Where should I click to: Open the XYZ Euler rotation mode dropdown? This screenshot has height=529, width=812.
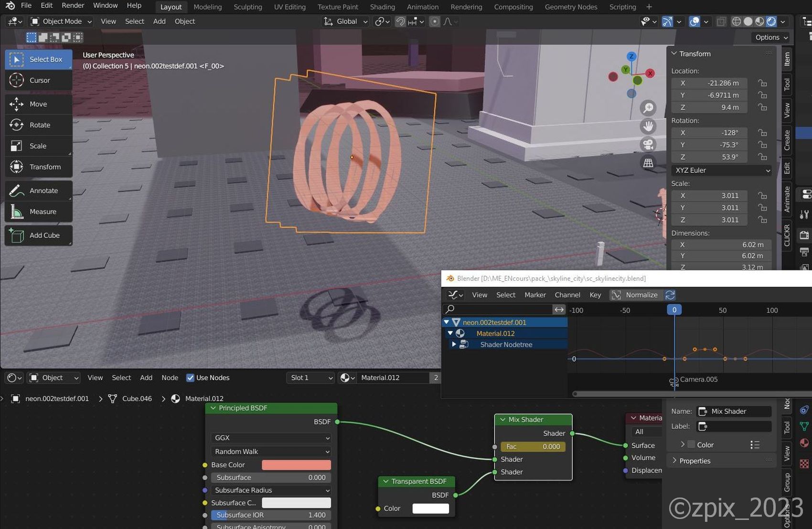click(x=721, y=170)
